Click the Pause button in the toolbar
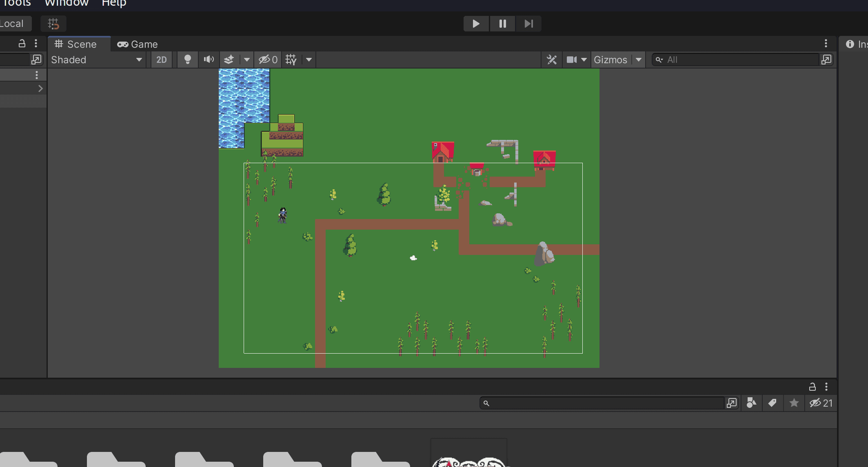This screenshot has width=868, height=467. click(x=502, y=24)
